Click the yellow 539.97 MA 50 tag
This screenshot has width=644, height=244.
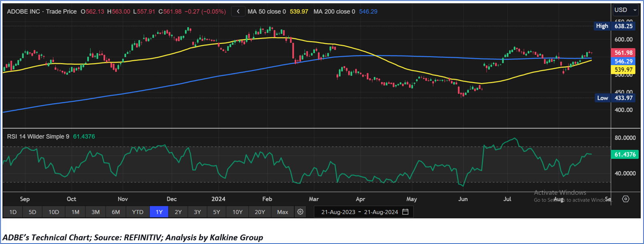(624, 70)
